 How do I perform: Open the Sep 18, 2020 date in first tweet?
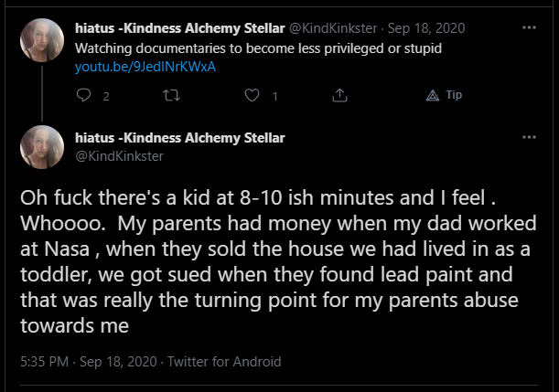tap(426, 28)
